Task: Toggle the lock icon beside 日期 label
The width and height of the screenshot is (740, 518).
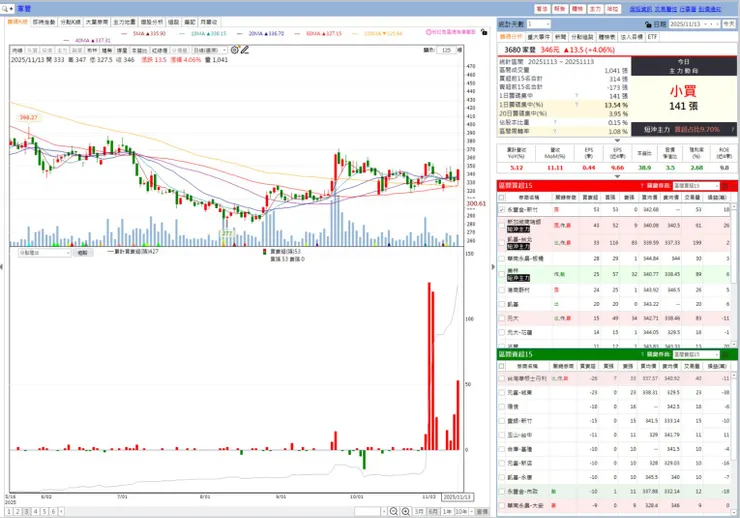Action: tap(648, 24)
